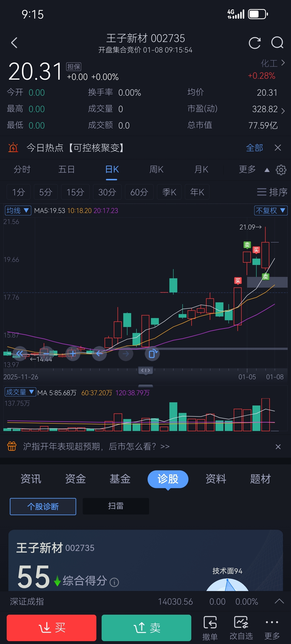Select the 资金 tab
Screen dimensions: 291x644
(x=76, y=479)
